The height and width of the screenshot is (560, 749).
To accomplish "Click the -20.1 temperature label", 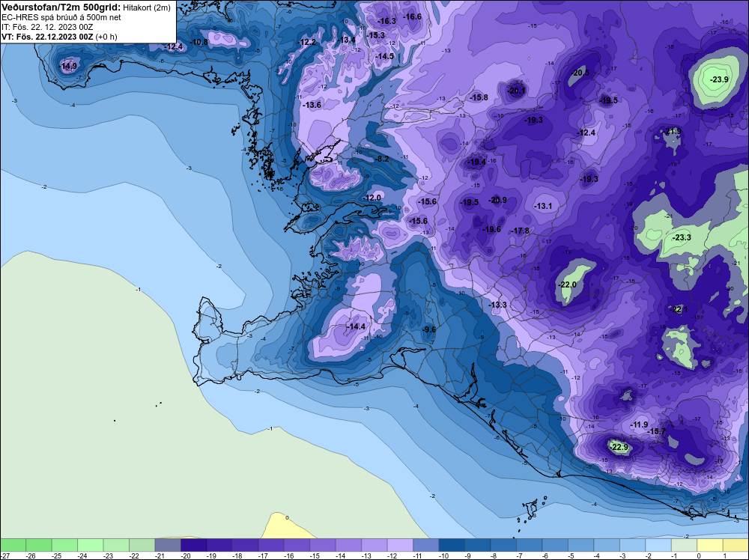I will pos(516,91).
